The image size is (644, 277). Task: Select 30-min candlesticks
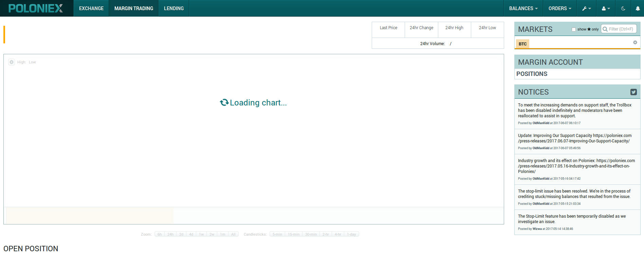tap(311, 234)
